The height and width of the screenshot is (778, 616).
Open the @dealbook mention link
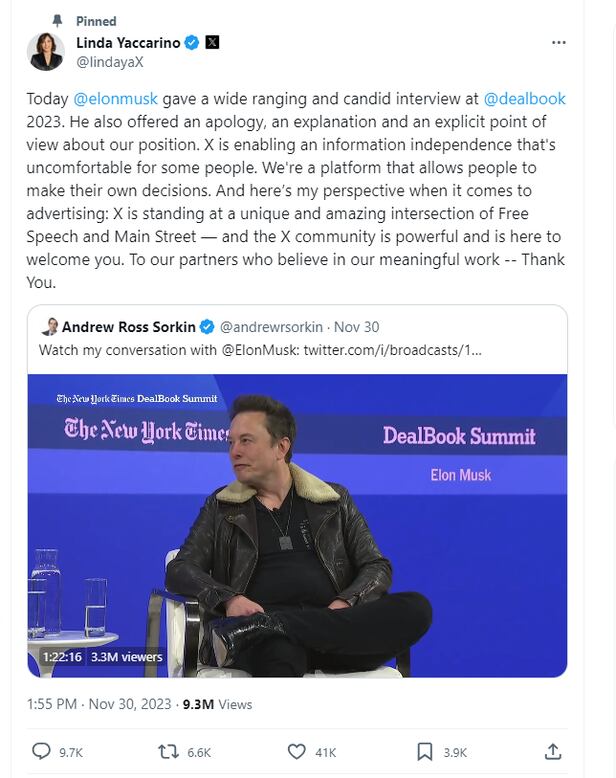pos(524,99)
